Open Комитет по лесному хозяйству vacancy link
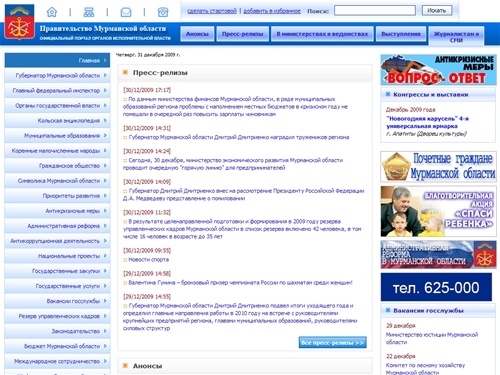Screen dimensions: 500x375 coord(425,369)
